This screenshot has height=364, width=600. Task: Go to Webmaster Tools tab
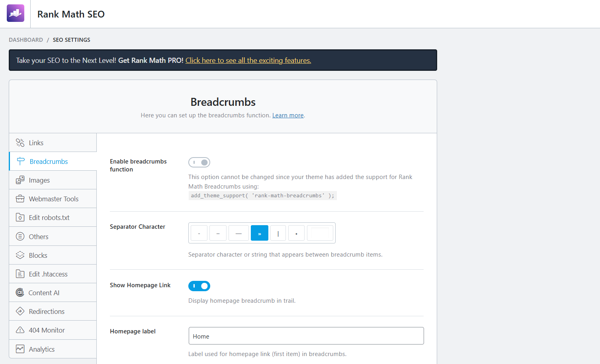pos(53,199)
